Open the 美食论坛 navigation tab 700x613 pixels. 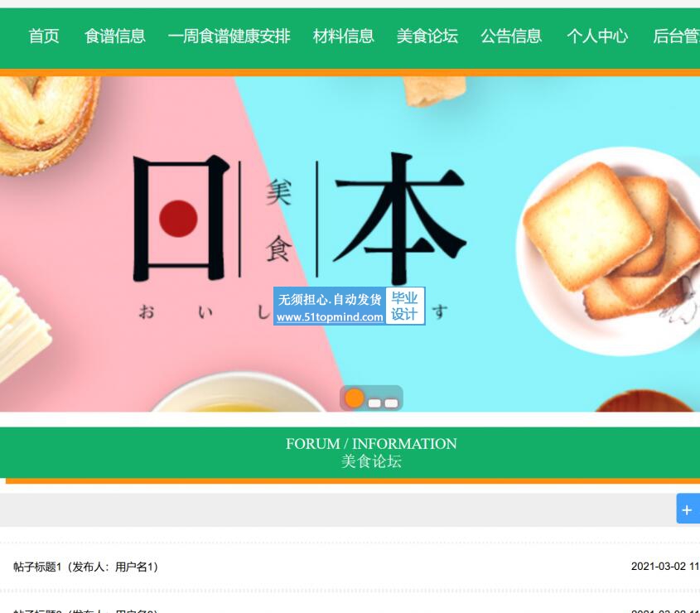point(427,36)
